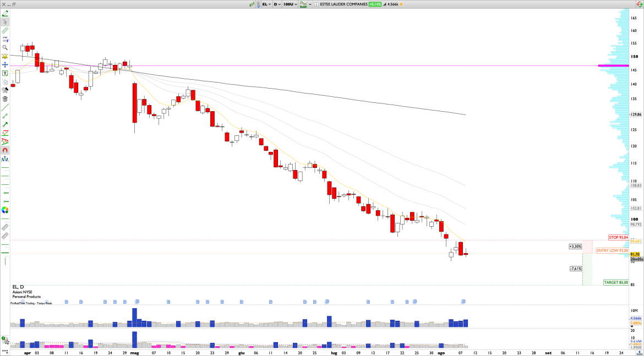Select the move crosshair tool
Viewport: 644px width, 356px height.
pyautogui.click(x=5, y=65)
